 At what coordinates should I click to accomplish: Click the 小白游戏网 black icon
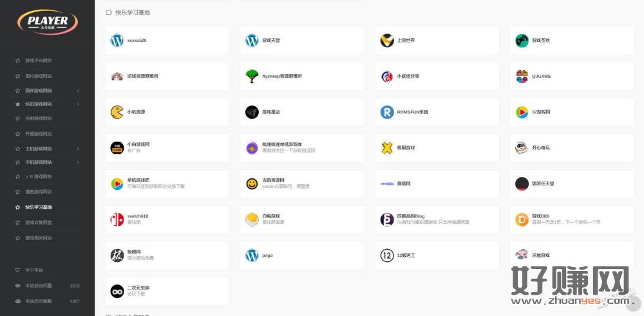[117, 148]
